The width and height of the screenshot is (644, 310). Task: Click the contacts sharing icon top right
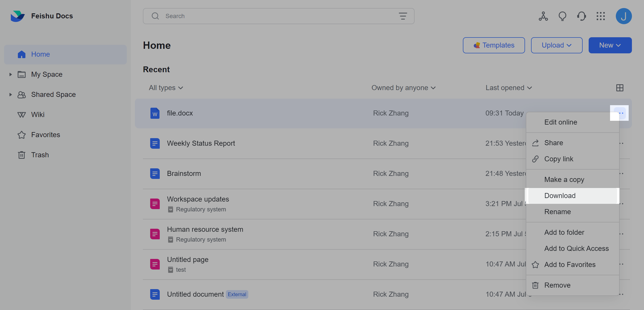(543, 16)
